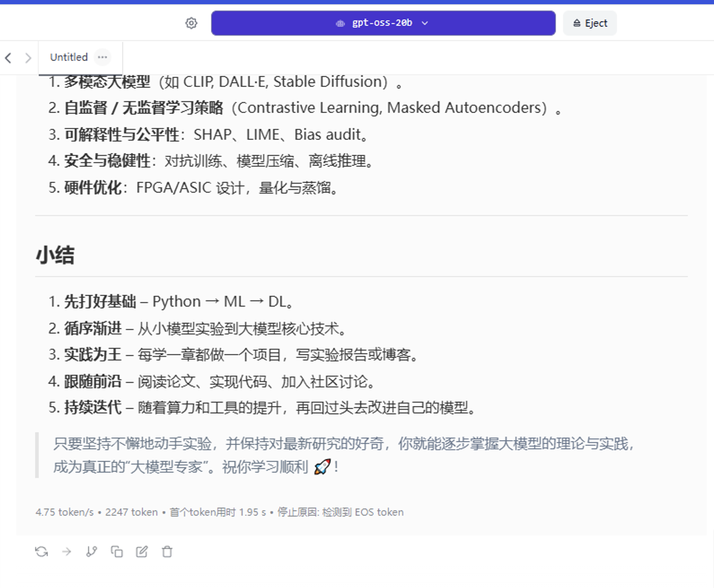The width and height of the screenshot is (714, 588).
Task: Click the regenerate response icon
Action: pyautogui.click(x=42, y=552)
